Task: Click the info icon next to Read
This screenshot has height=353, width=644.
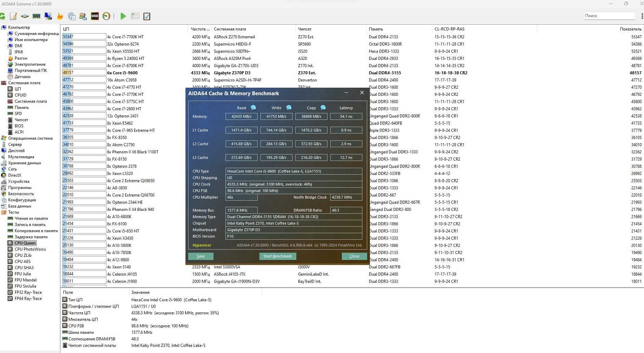Action: coord(253,108)
